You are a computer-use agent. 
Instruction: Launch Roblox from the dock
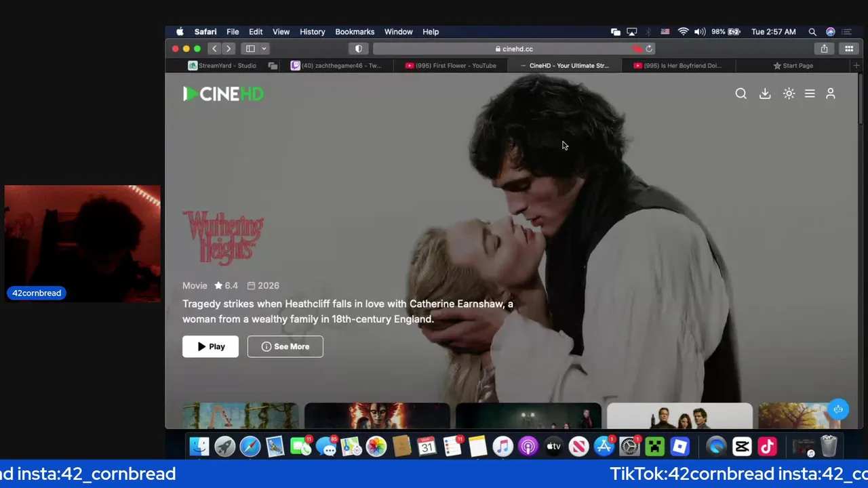679,446
